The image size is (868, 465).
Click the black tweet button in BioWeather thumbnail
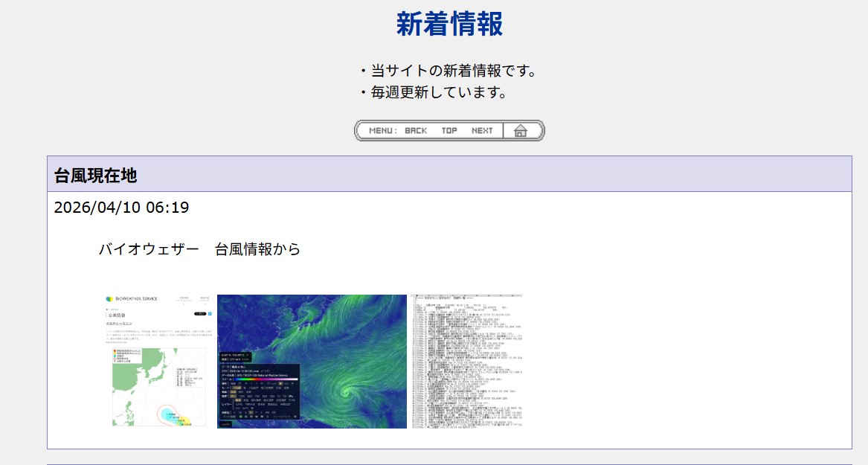coord(200,314)
